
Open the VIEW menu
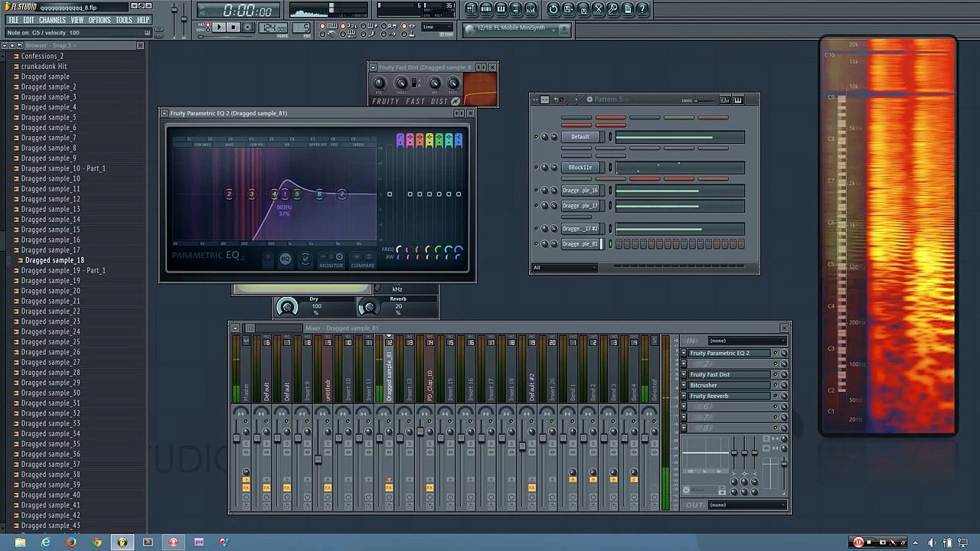coord(77,20)
